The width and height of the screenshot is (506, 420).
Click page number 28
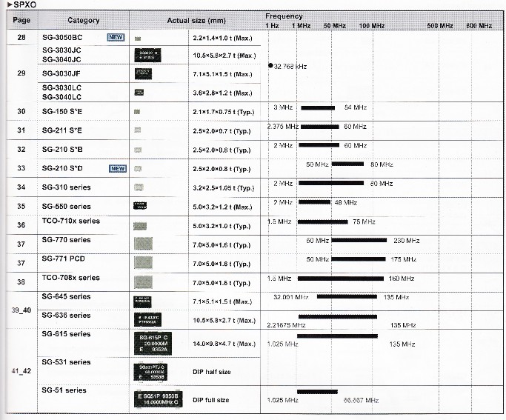(21, 38)
